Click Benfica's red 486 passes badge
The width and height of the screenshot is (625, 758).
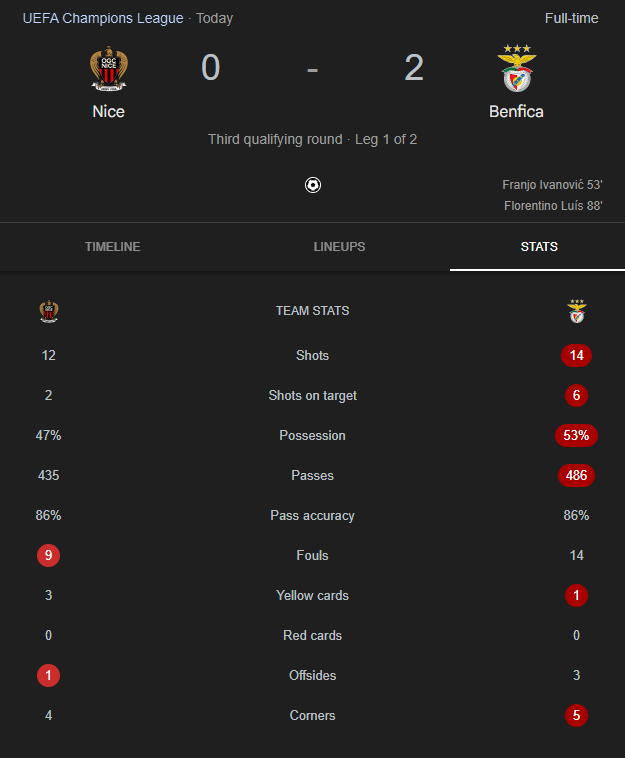(x=576, y=476)
